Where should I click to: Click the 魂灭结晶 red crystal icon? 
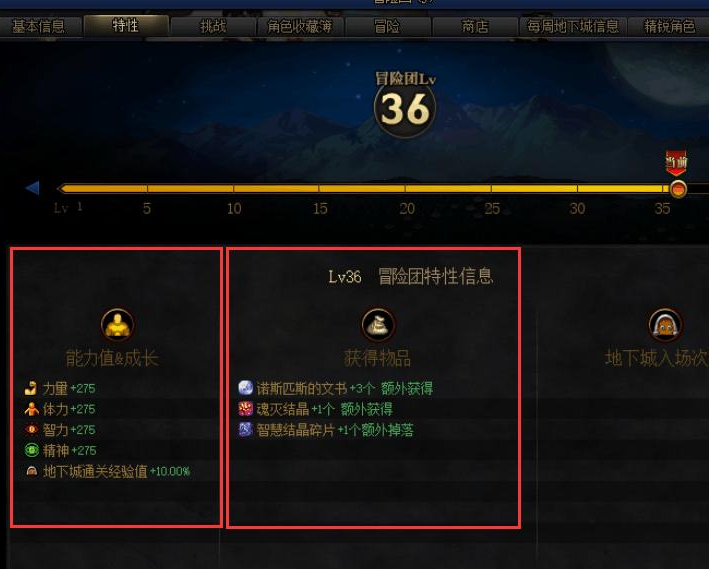(x=246, y=409)
